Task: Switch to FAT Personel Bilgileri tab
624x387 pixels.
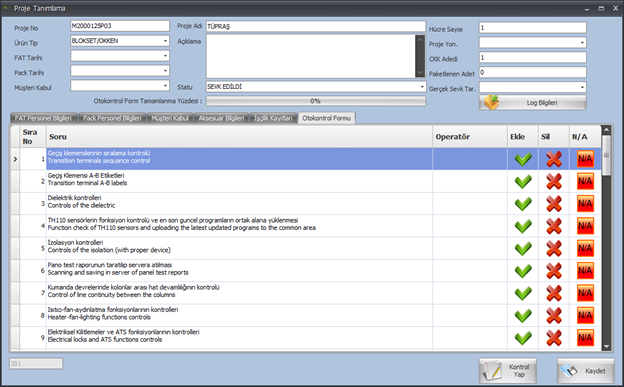Action: (43, 118)
